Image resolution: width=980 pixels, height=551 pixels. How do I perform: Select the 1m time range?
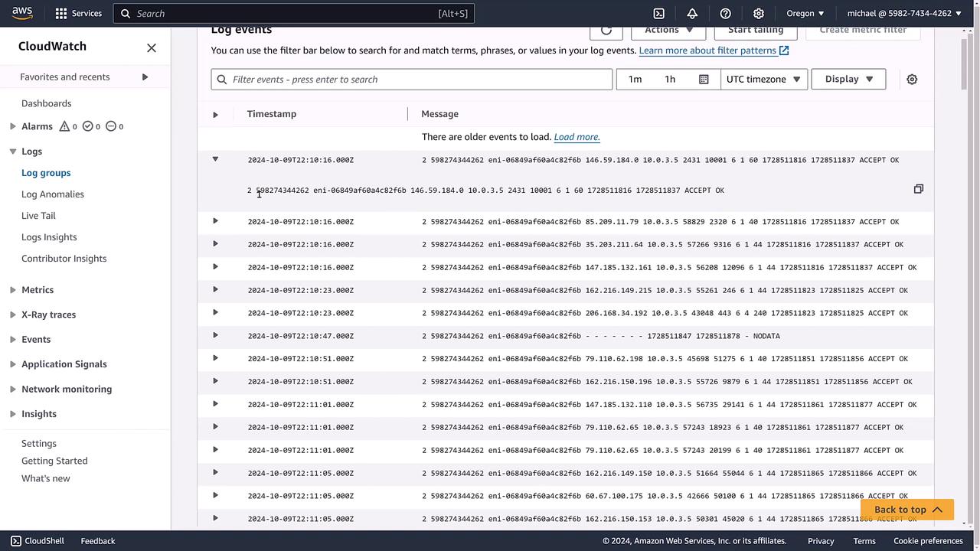635,80
